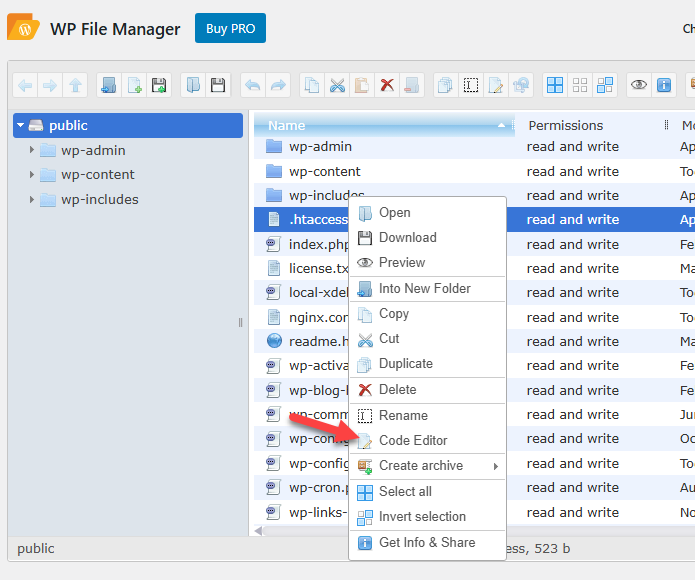
Task: Choose Get Info & Share in context menu
Action: [428, 543]
